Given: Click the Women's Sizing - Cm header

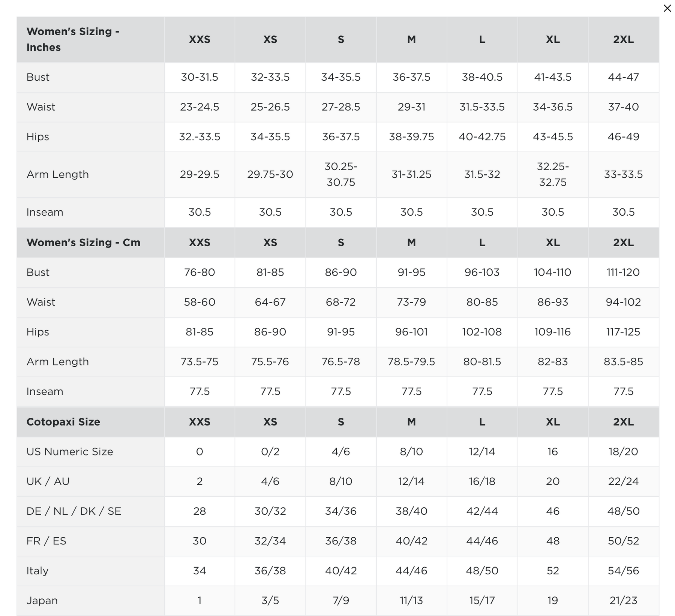Looking at the screenshot, I should click(x=83, y=243).
